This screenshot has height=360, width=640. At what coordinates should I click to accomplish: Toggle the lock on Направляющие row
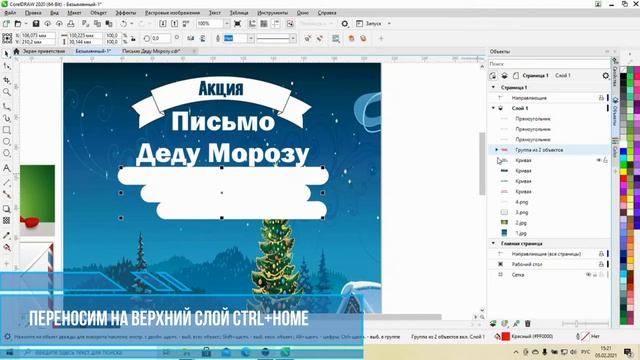pos(601,98)
